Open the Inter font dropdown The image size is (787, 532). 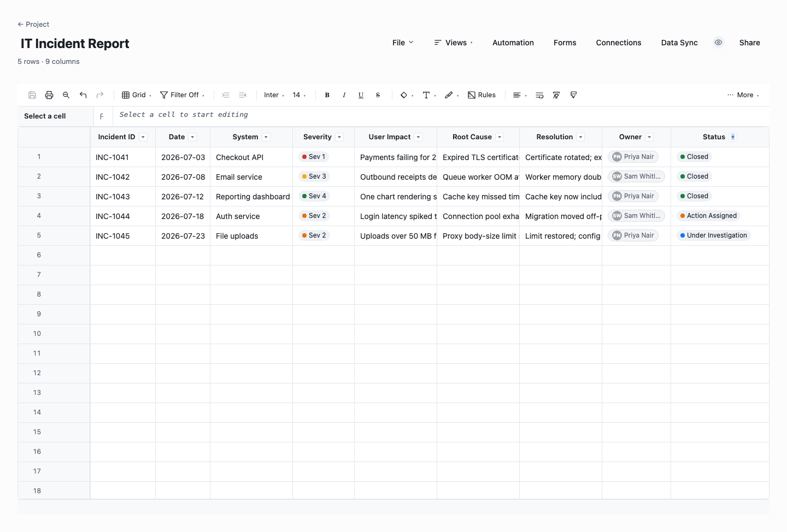pyautogui.click(x=274, y=95)
